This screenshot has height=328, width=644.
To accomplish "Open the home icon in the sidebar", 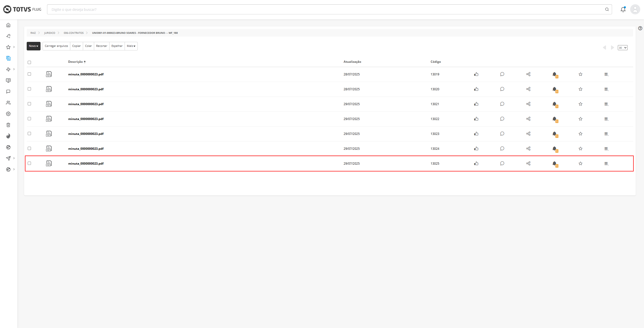I will click(x=8, y=25).
